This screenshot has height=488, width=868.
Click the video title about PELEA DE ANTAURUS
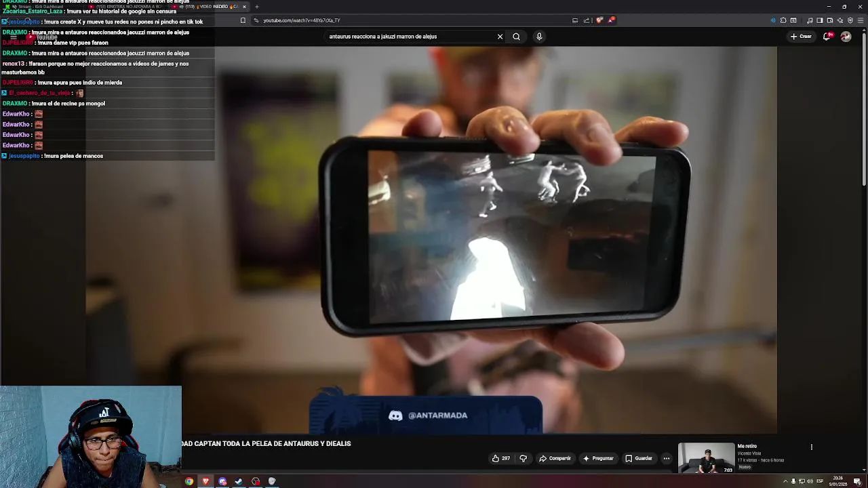[266, 443]
